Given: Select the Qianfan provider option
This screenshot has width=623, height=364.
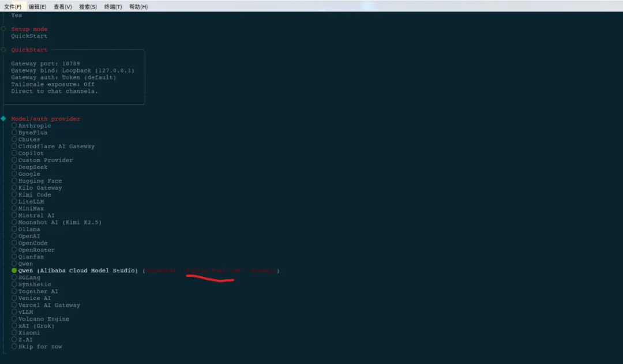Looking at the screenshot, I should (28, 257).
